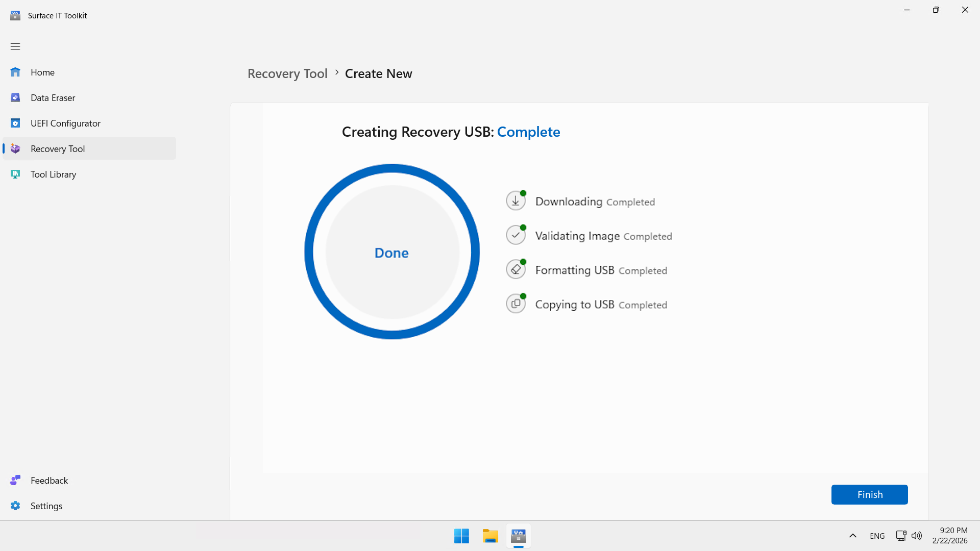980x551 pixels.
Task: Open Settings via gear icon
Action: [15, 506]
